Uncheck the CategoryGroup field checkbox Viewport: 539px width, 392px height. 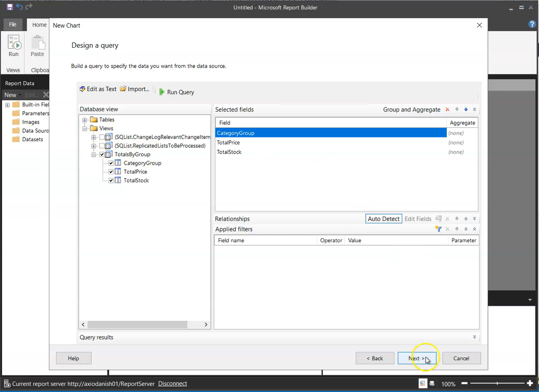pos(111,163)
